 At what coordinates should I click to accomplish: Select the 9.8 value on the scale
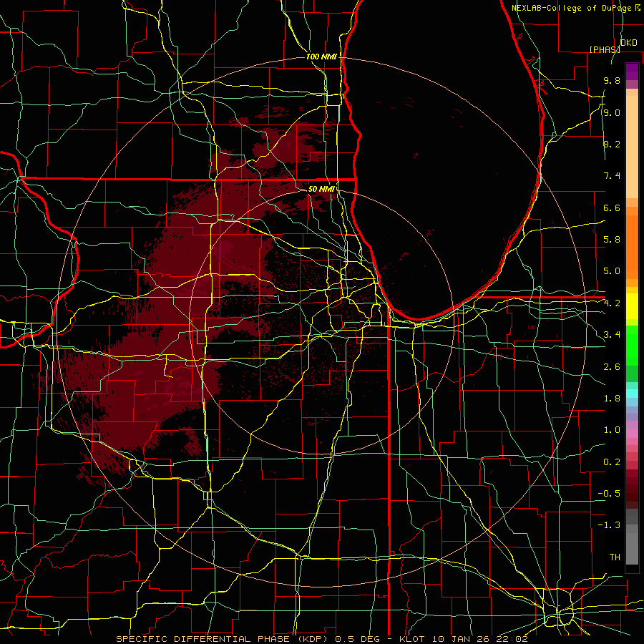pyautogui.click(x=612, y=80)
